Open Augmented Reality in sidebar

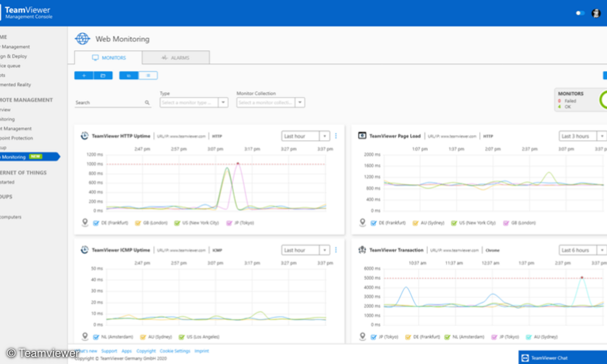(16, 84)
